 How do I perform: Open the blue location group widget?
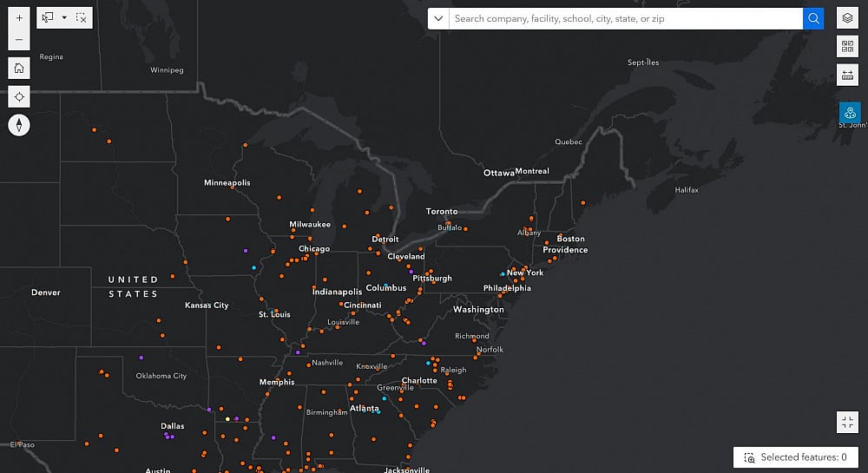(850, 113)
